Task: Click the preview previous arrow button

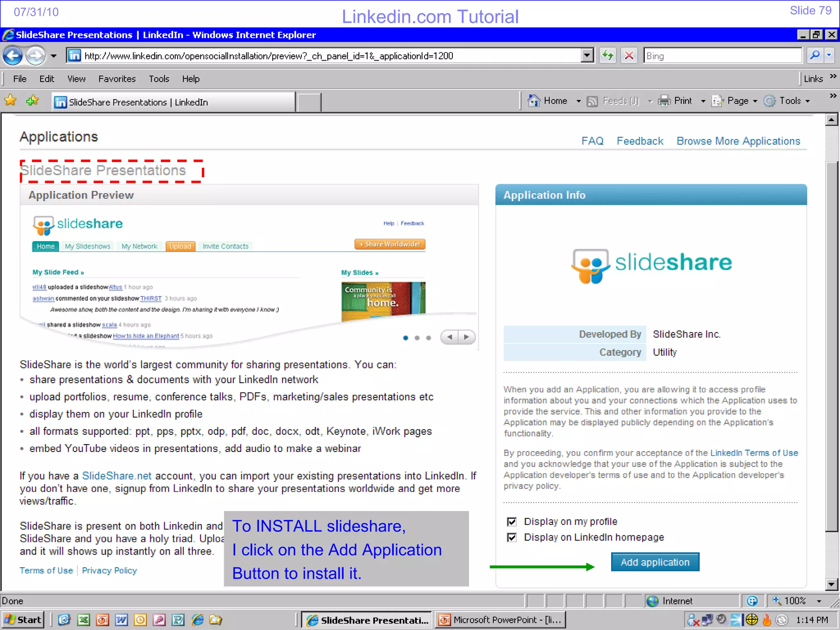Action: tap(450, 337)
